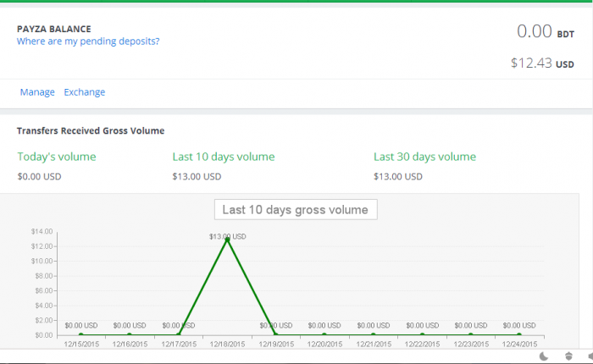Click the $13.00 USD value under Last 30 days volume
The width and height of the screenshot is (593, 364).
[x=398, y=177]
